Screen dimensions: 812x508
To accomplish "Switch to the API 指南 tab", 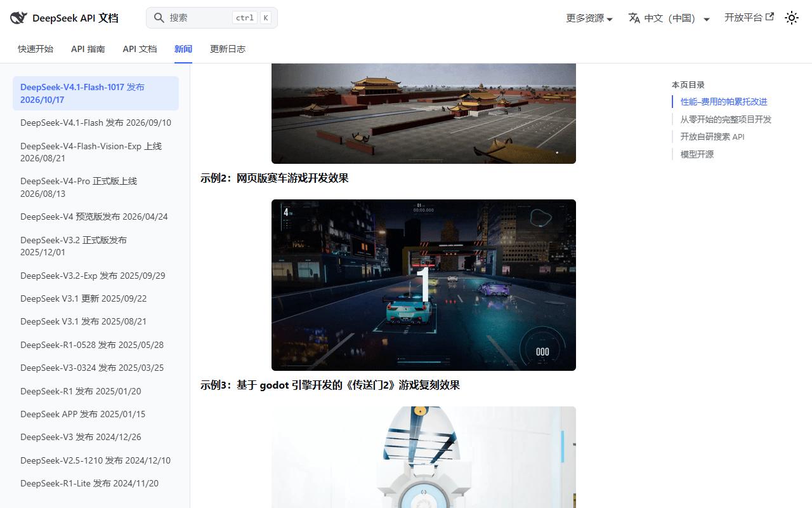I will [88, 49].
